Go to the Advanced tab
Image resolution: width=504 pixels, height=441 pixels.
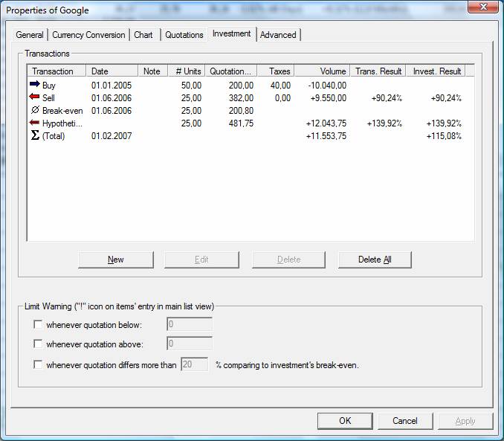pos(278,35)
